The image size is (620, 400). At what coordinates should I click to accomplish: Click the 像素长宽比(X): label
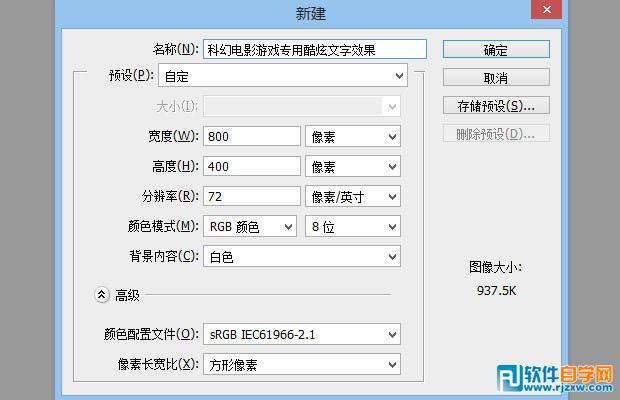[x=158, y=364]
